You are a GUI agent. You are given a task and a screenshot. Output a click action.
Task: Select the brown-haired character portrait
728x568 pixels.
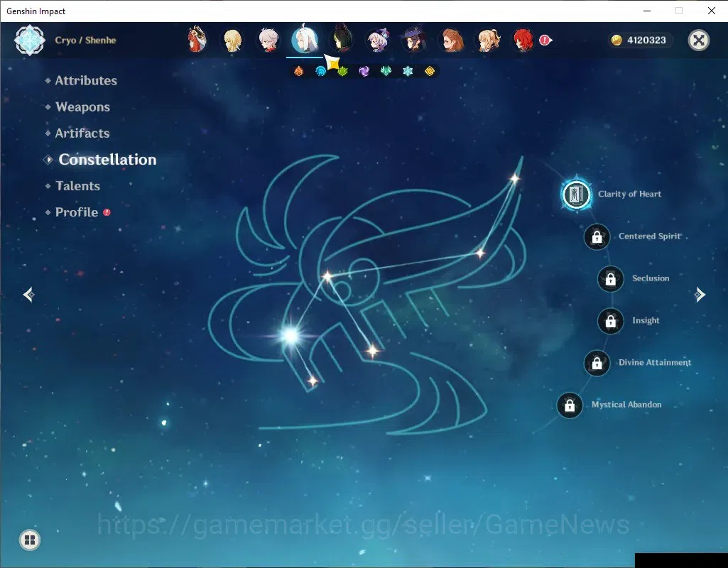click(452, 40)
